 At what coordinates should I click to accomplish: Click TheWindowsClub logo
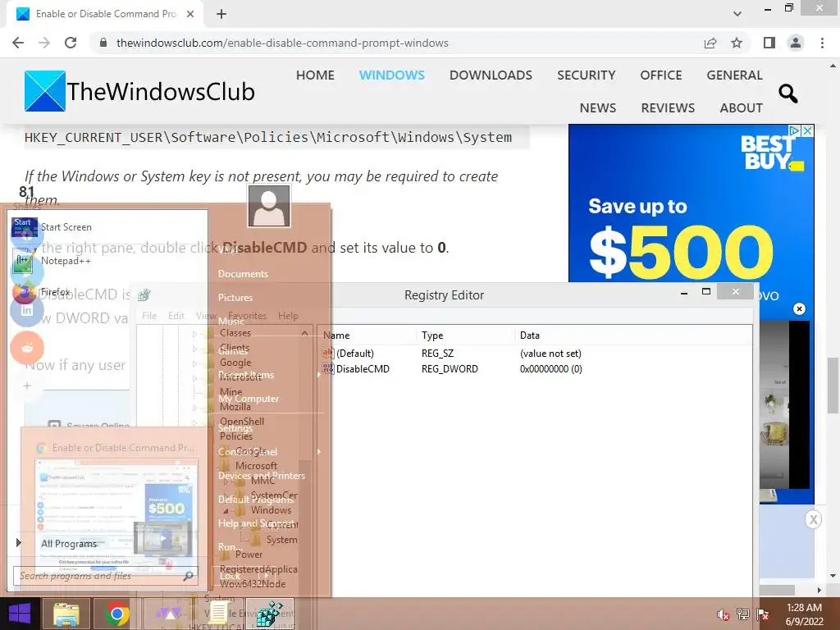point(139,91)
